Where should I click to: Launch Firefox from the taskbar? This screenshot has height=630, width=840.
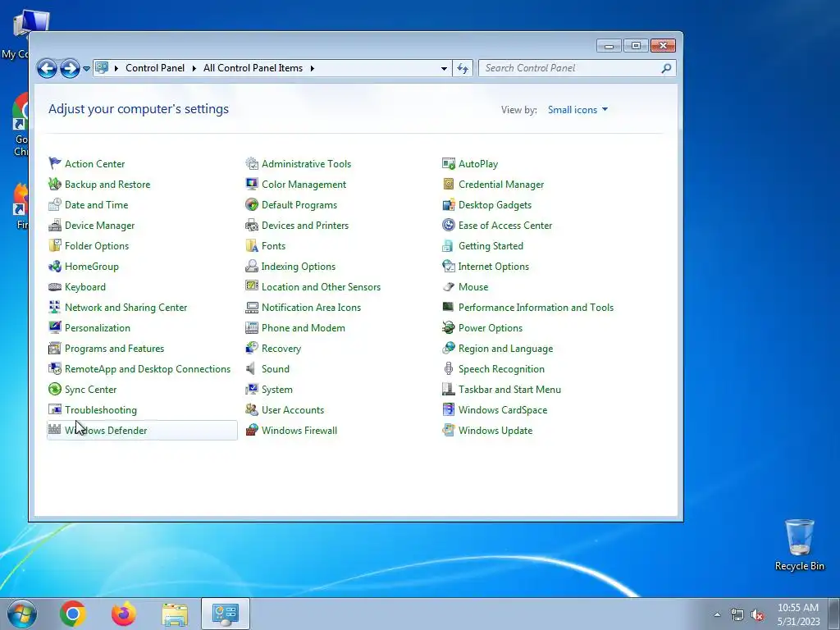[124, 614]
